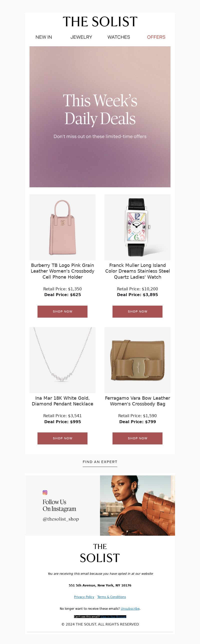
Task: Shop now for the Ina Mar necklace
Action: 62,438
